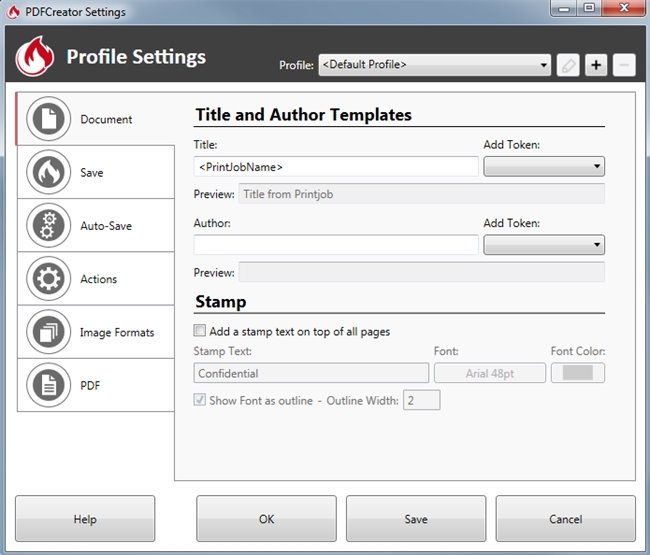The height and width of the screenshot is (555, 650).
Task: Toggle Show Font as outline checkbox
Action: coord(200,400)
